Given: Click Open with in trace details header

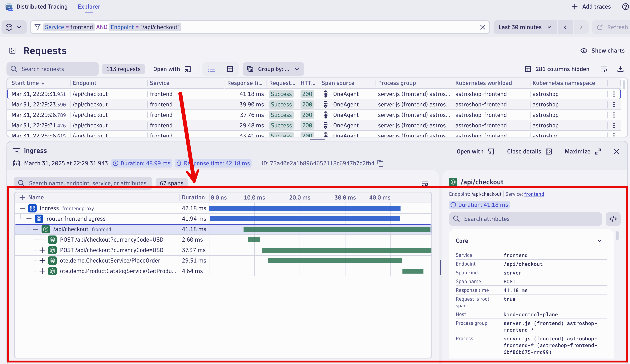Looking at the screenshot, I should [x=475, y=151].
